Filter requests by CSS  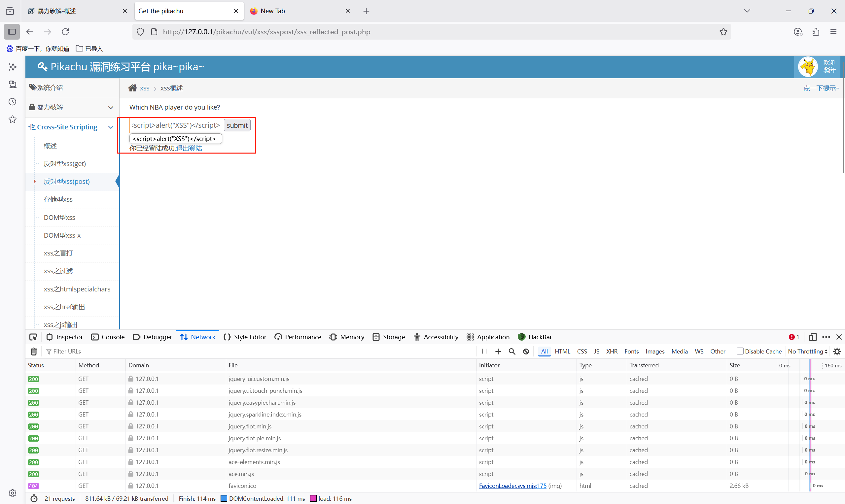coord(582,351)
